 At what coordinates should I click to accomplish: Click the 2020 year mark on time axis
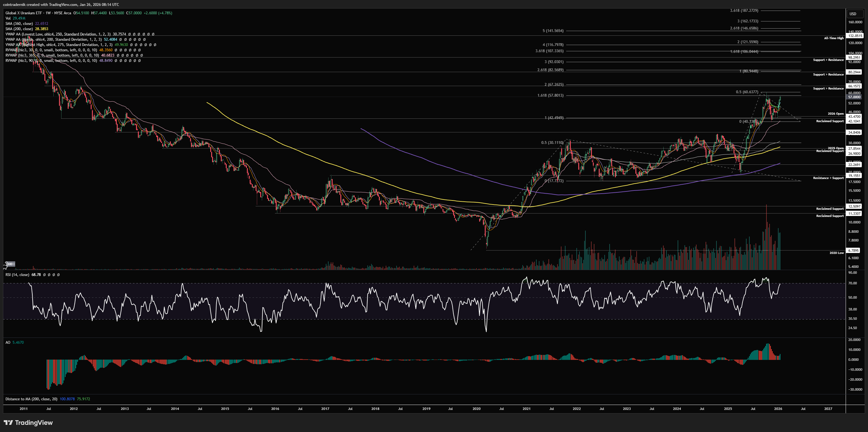pos(476,409)
